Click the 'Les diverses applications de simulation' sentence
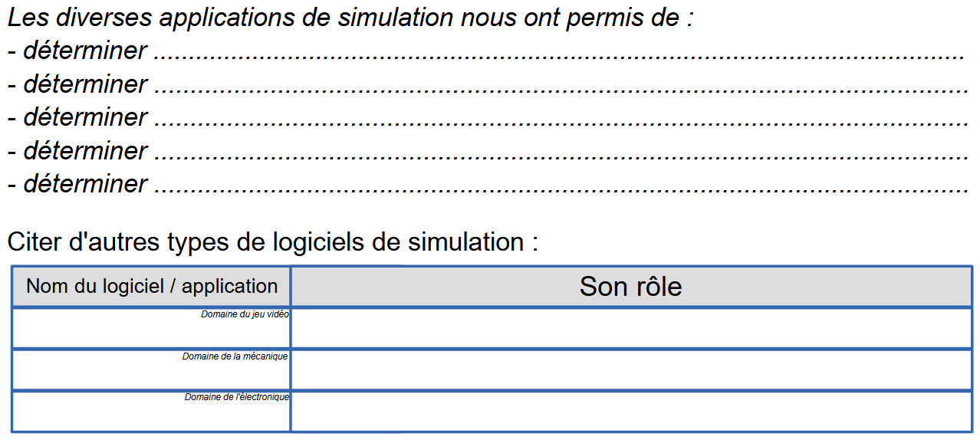This screenshot has height=440, width=980. click(x=350, y=18)
